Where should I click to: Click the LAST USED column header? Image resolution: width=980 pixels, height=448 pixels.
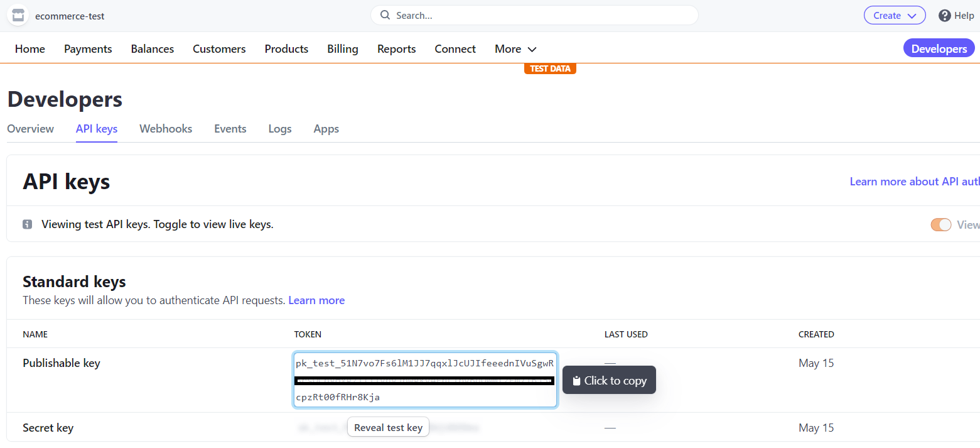click(x=626, y=334)
